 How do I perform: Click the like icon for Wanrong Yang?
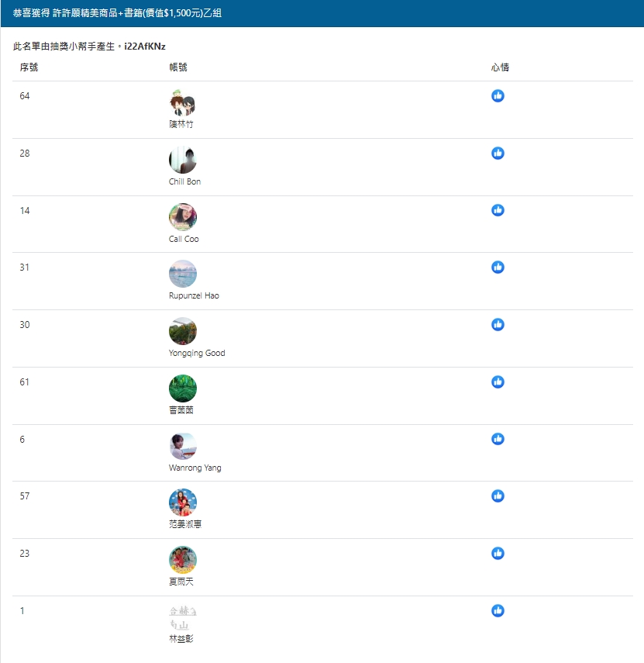point(498,439)
